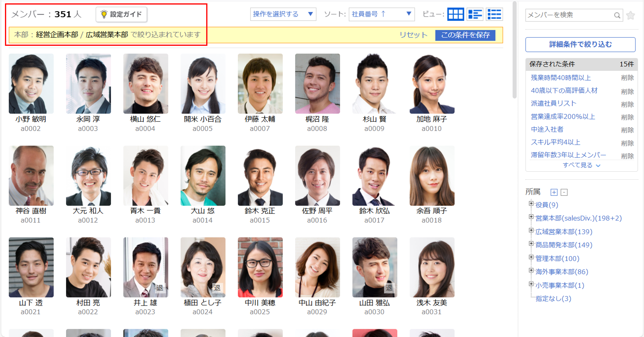Collapse all departments with the minus icon
This screenshot has height=337, width=644.
[564, 192]
